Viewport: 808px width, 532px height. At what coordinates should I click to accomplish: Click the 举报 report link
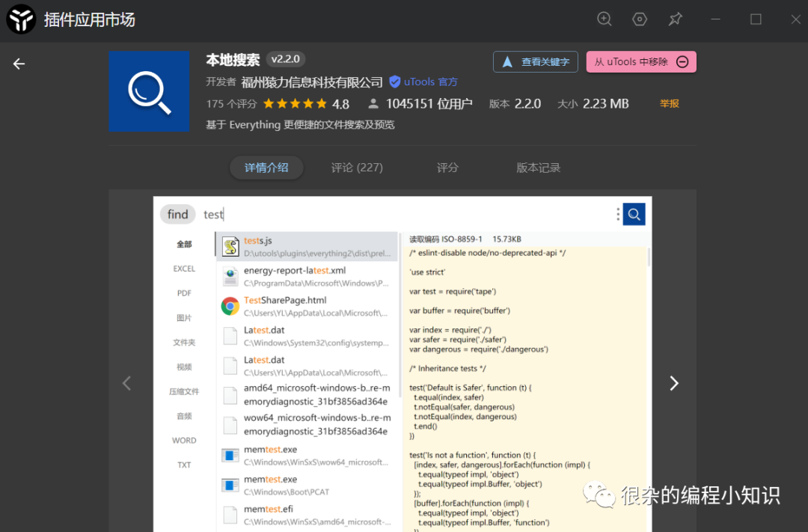pos(669,103)
